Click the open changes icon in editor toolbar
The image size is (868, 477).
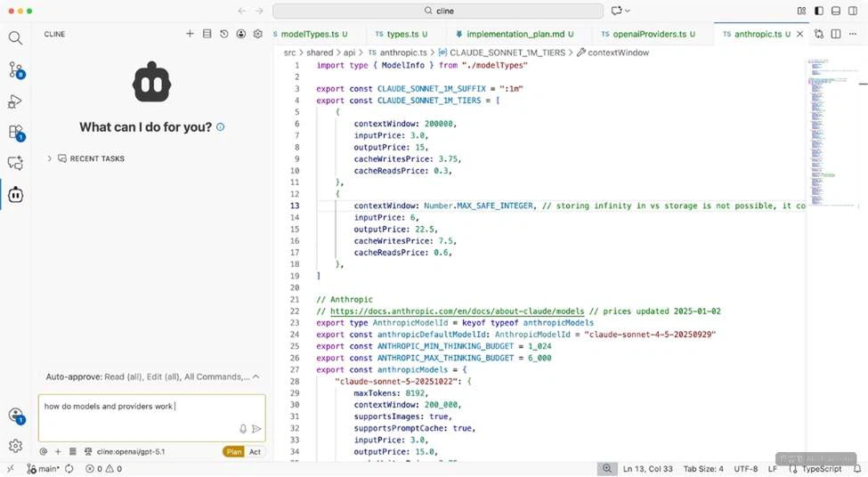pyautogui.click(x=819, y=34)
